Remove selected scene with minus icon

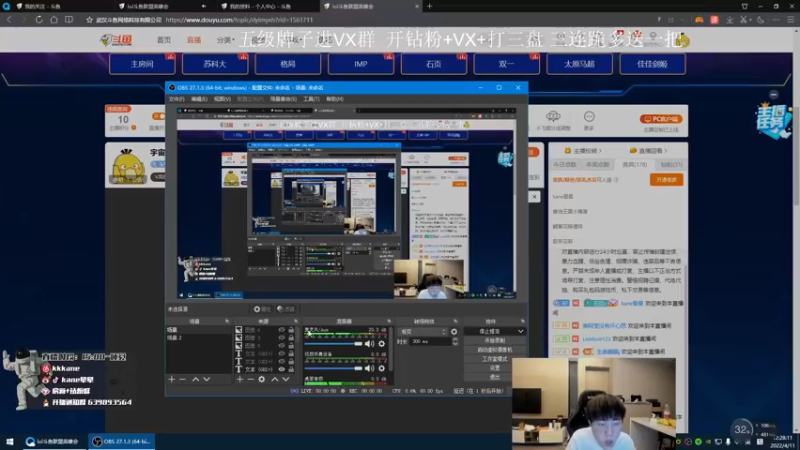(183, 379)
